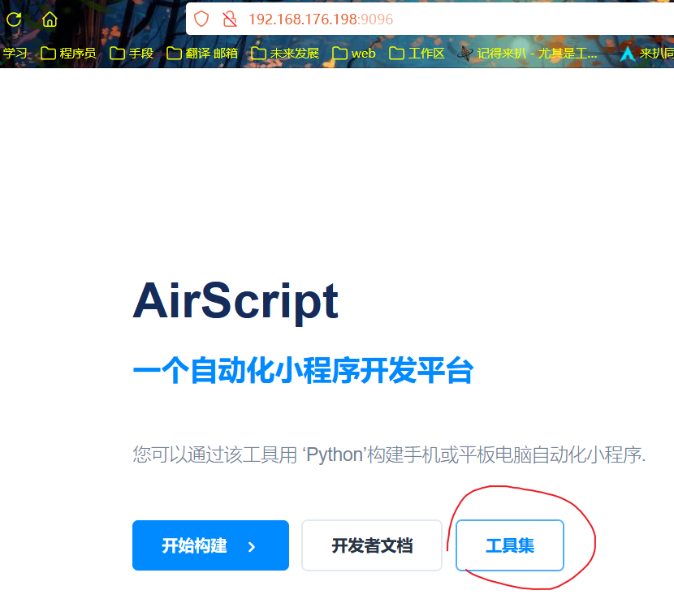The height and width of the screenshot is (616, 674).
Task: Click the AirScript heading text
Action: tap(236, 302)
